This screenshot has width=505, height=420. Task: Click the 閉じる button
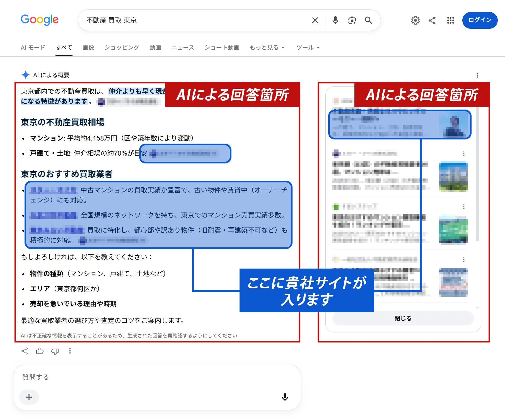[403, 318]
